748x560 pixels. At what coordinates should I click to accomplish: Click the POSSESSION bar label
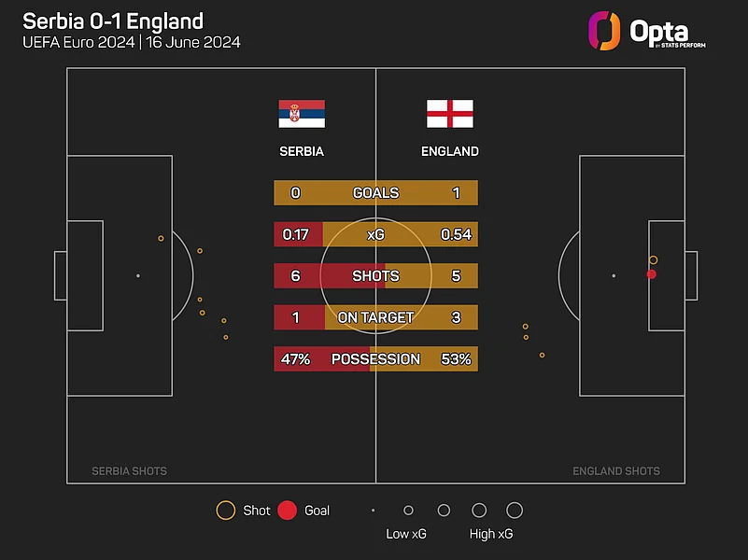coord(375,359)
